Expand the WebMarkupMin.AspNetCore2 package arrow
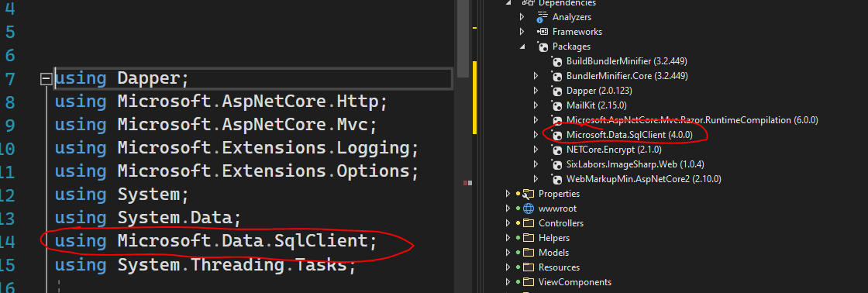Screen dimensions: 868x293 coord(536,179)
